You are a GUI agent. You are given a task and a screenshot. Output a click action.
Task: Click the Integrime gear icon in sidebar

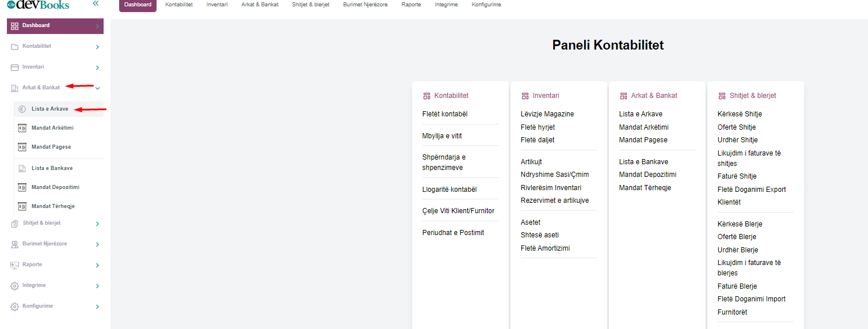(x=15, y=286)
